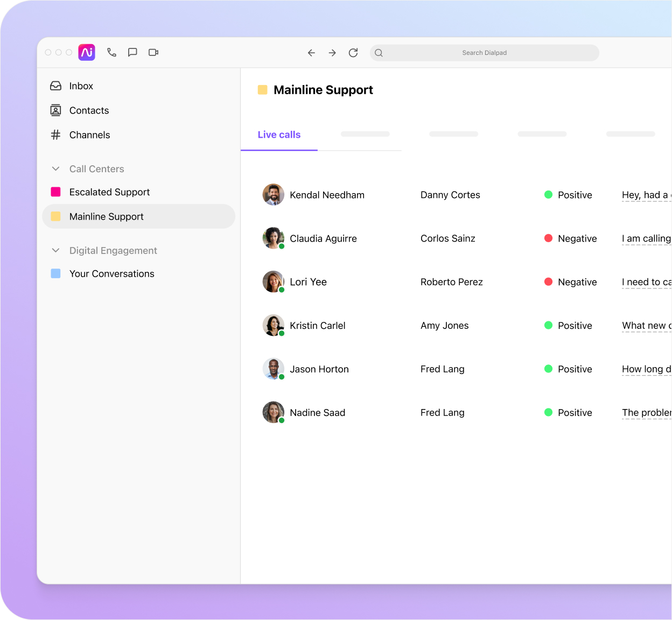The width and height of the screenshot is (672, 620).
Task: Collapse the Call Centers section
Action: [55, 168]
